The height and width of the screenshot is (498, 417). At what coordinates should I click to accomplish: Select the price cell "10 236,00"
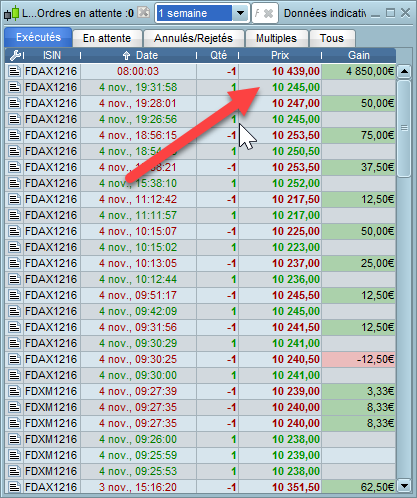(280, 279)
